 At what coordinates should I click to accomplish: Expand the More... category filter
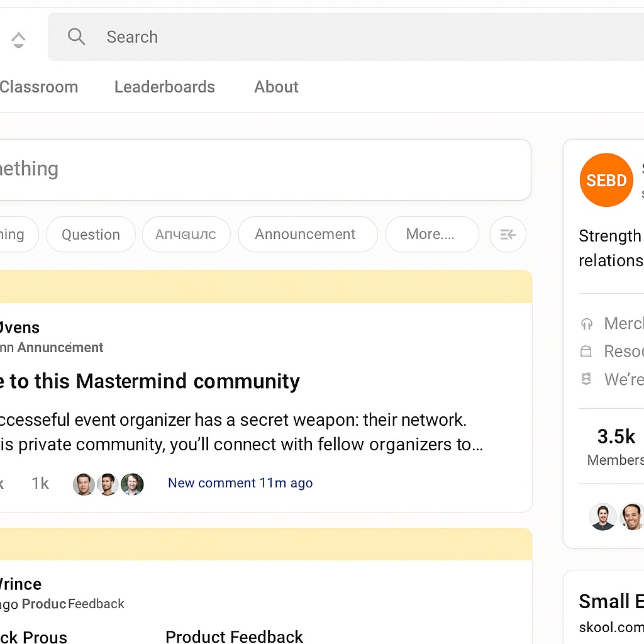pyautogui.click(x=430, y=235)
